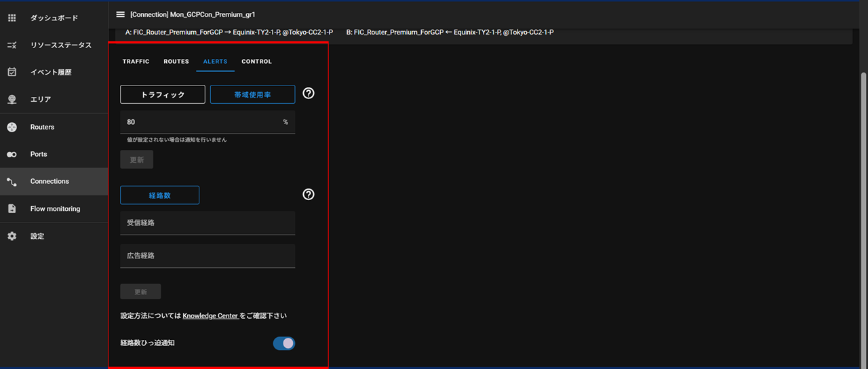This screenshot has width=868, height=369.
Task: Click 更新 button below the percent field
Action: point(137,159)
